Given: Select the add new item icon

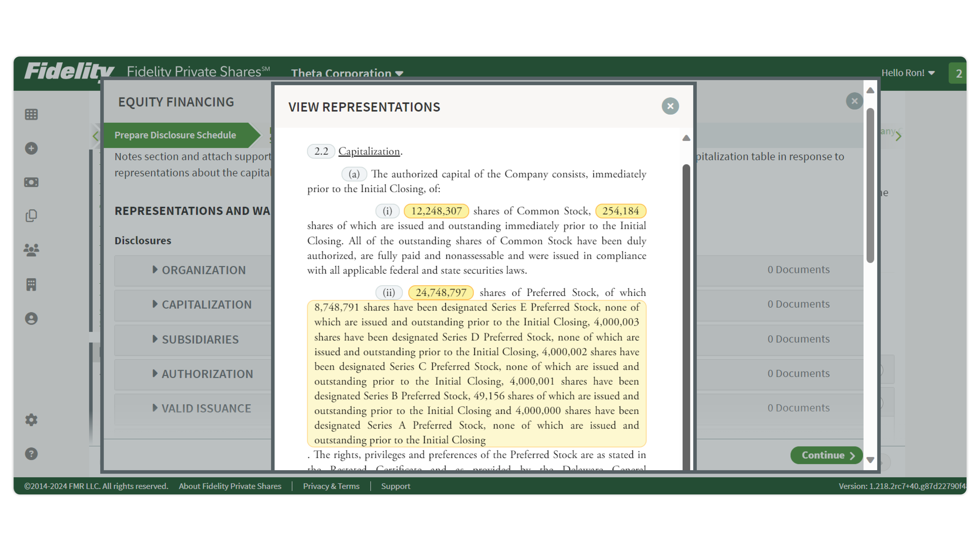Looking at the screenshot, I should pyautogui.click(x=31, y=148).
